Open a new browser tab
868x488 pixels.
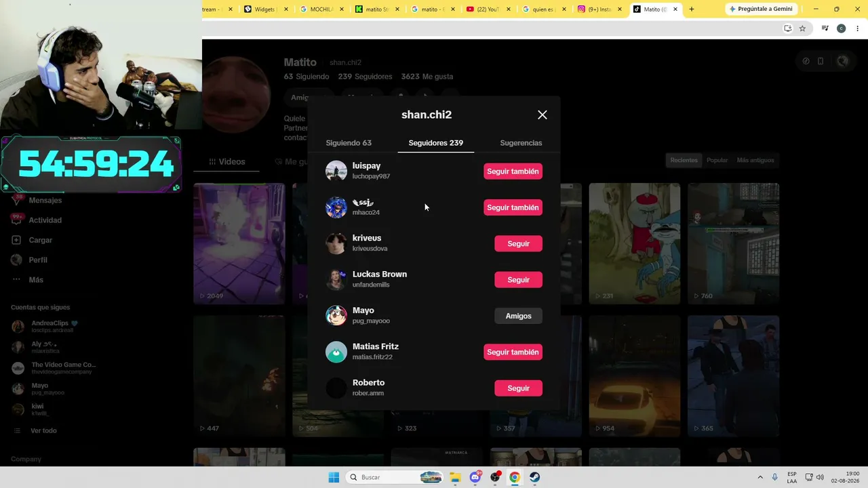[692, 9]
